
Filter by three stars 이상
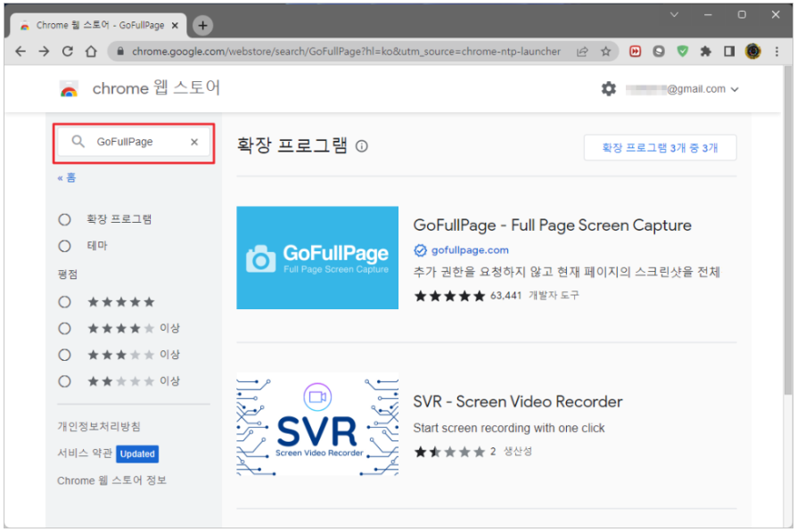pos(64,355)
